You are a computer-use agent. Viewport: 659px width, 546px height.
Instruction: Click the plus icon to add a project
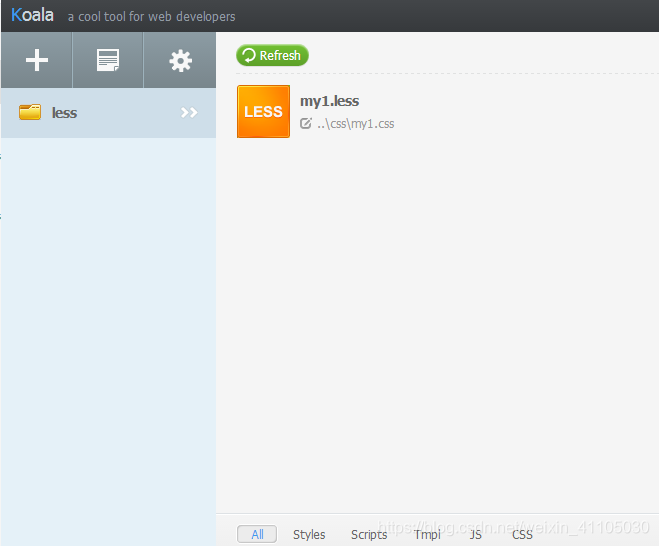click(x=37, y=60)
